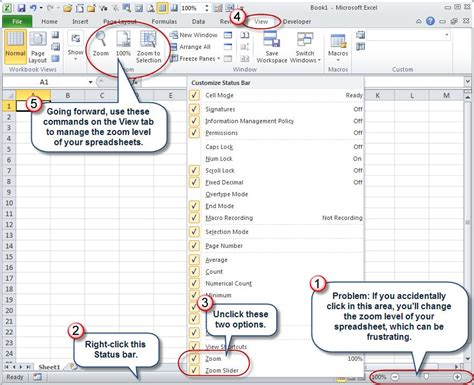The height and width of the screenshot is (385, 474).
Task: Click the Hide window icon
Action: (228, 47)
